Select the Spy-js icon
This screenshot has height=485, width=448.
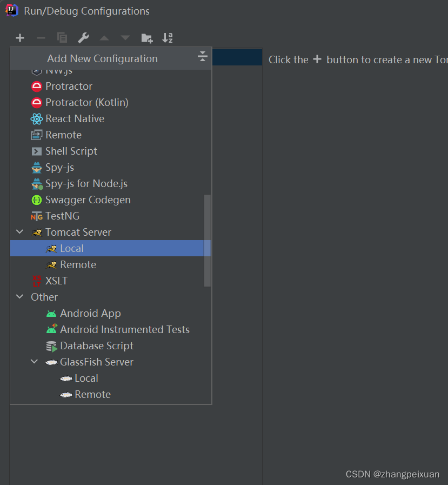click(37, 167)
